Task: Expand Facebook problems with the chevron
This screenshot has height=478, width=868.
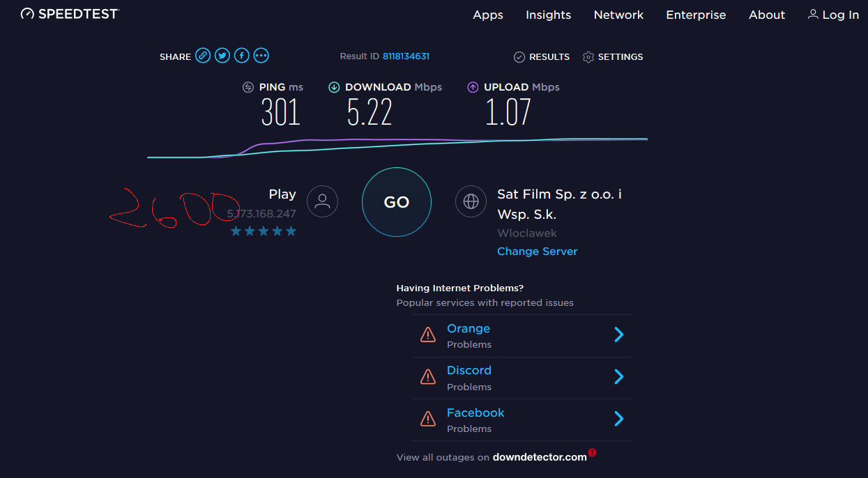Action: pos(618,419)
